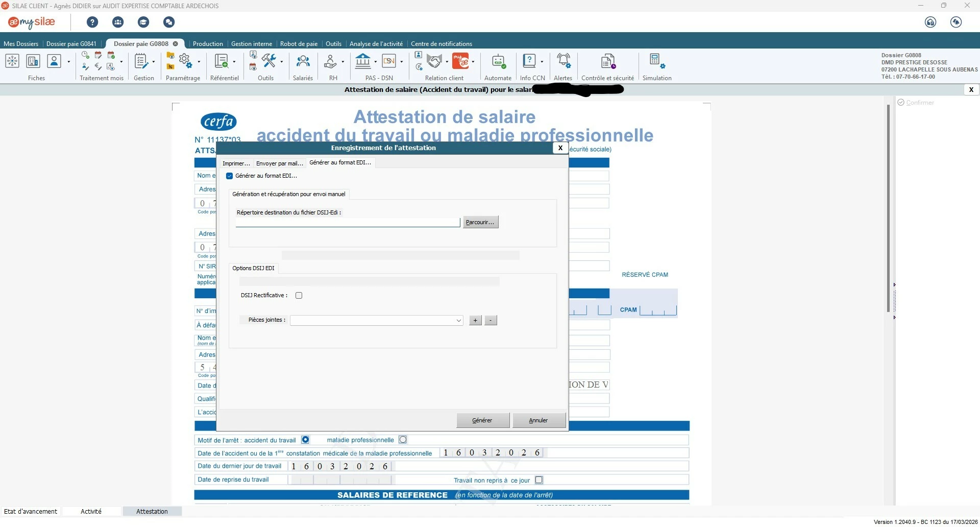Check the 'Travail non repris à ce jour' box
The image size is (980, 527).
tap(539, 480)
